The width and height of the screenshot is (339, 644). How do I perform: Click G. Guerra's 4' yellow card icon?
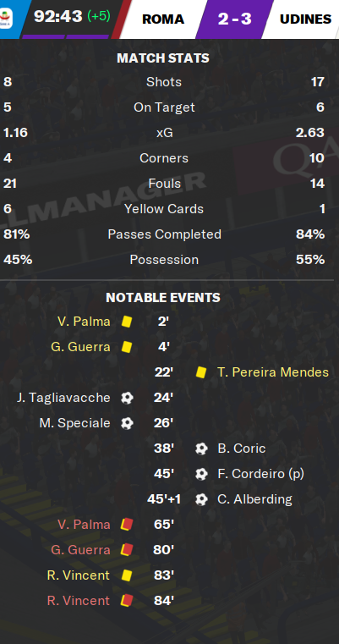(127, 347)
